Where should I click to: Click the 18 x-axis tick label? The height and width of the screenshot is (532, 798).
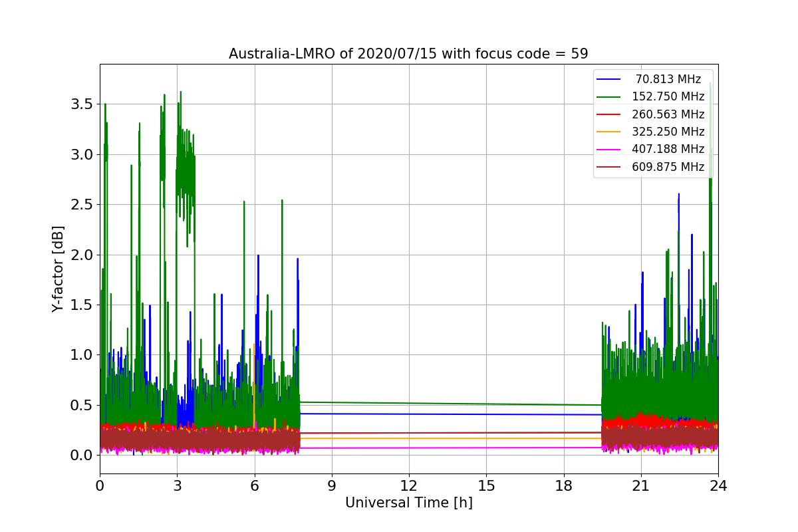[564, 486]
